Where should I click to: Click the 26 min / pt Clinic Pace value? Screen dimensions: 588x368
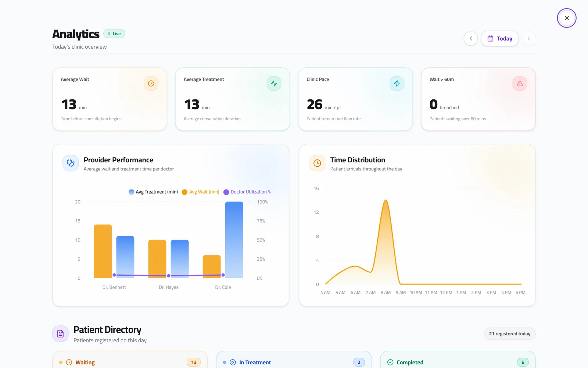pos(324,105)
